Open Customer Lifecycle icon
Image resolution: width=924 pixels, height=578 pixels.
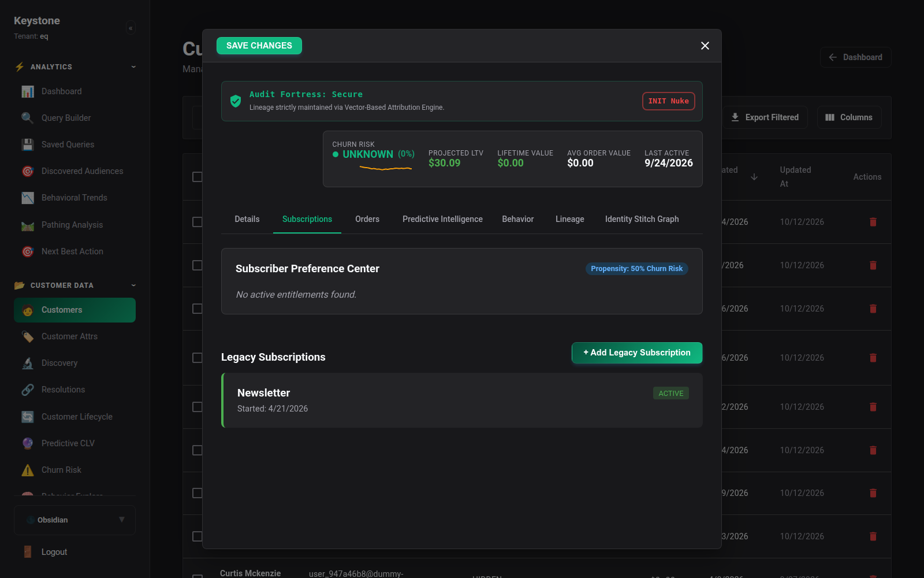click(x=28, y=417)
